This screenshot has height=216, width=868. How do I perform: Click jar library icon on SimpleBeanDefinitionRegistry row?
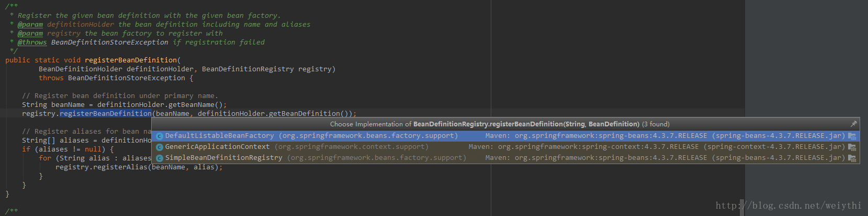[x=852, y=158]
